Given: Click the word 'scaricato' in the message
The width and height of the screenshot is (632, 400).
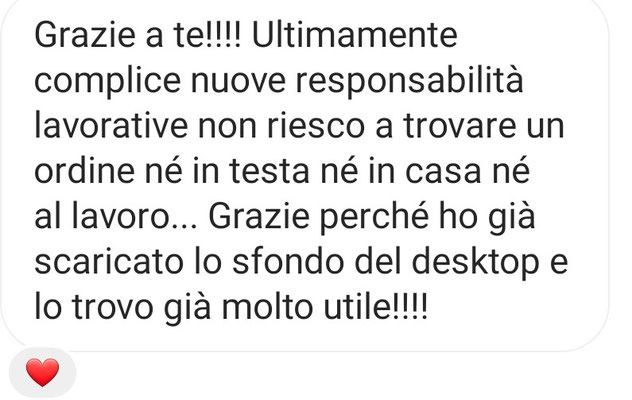Looking at the screenshot, I should (109, 262).
